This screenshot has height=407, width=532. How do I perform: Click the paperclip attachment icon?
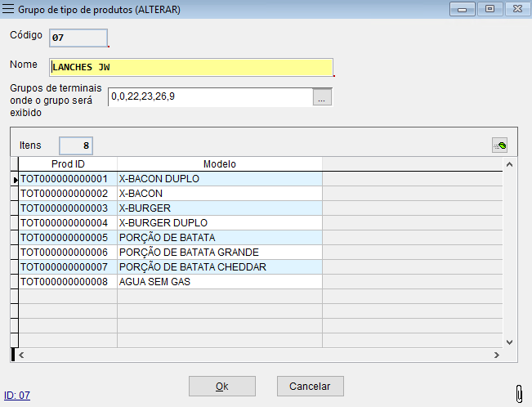click(519, 391)
